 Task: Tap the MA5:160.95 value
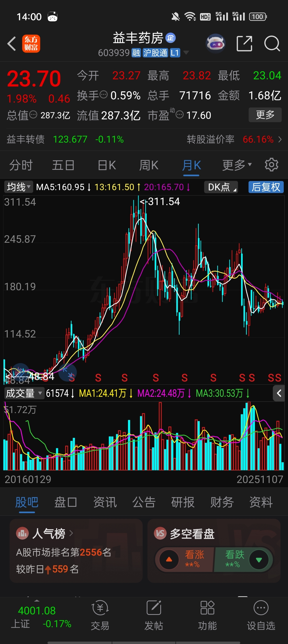coord(60,187)
